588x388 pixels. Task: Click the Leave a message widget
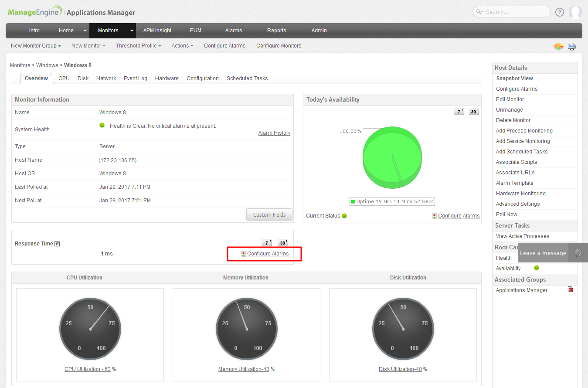(553, 253)
